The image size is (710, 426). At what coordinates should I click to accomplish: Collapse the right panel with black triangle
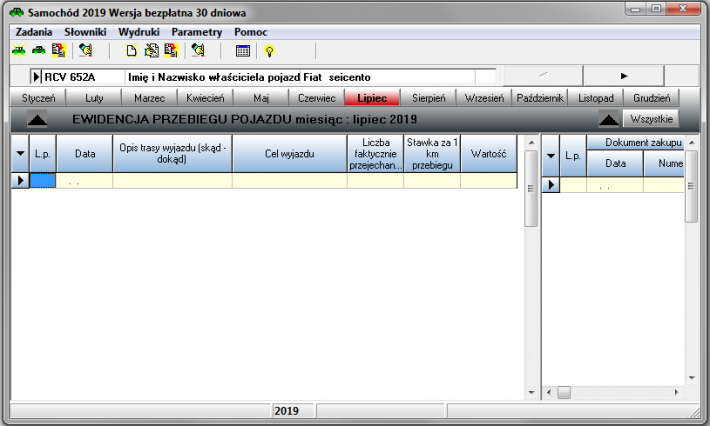point(609,120)
